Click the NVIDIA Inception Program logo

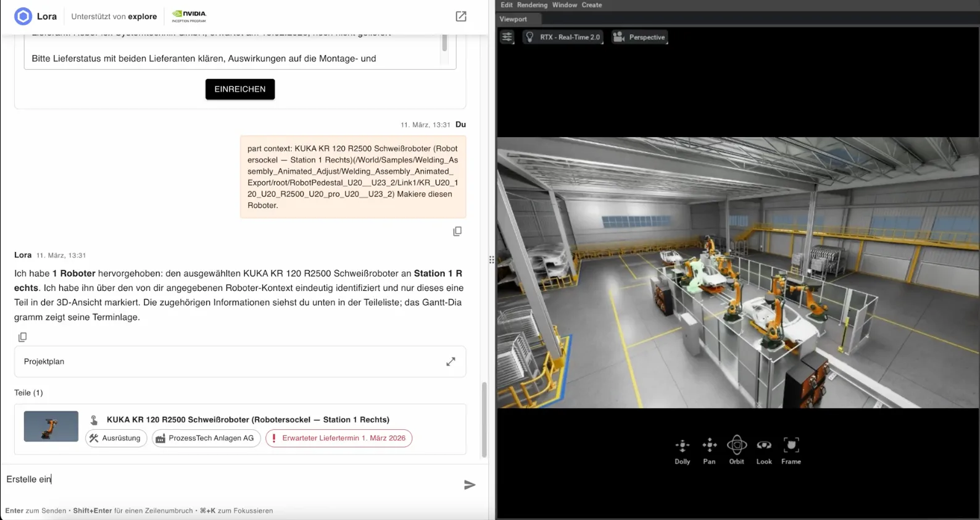[189, 16]
